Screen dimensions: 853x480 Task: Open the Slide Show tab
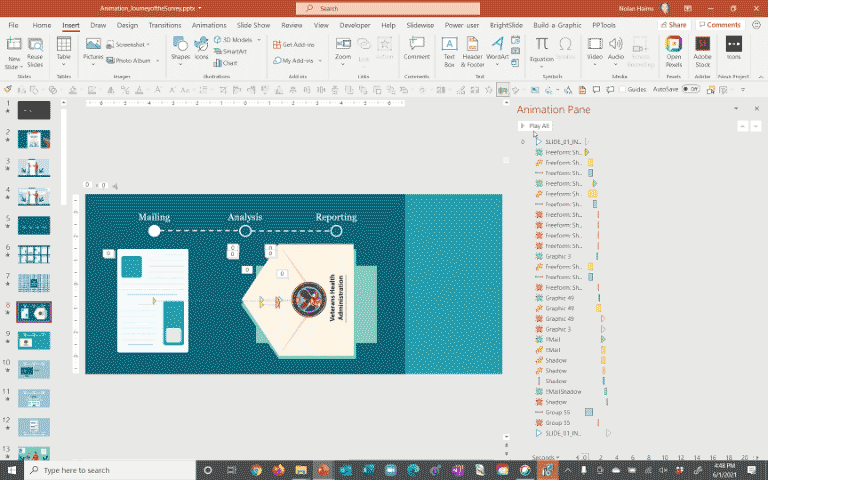coord(255,24)
